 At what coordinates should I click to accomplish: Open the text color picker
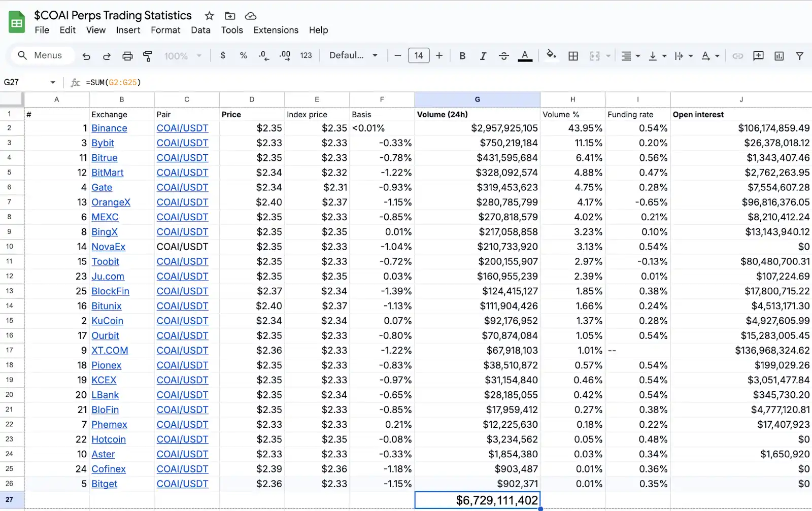pyautogui.click(x=525, y=56)
